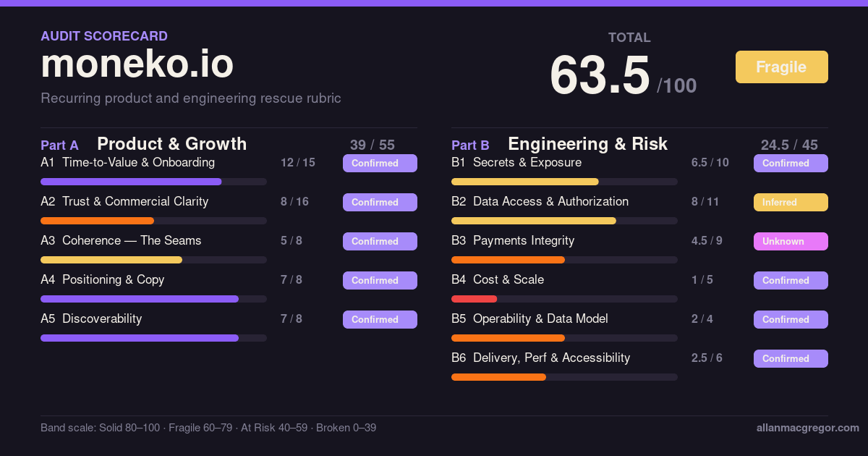
Task: Click the Confirmed badge for Trust & Commercial Clarity
Action: tap(380, 202)
